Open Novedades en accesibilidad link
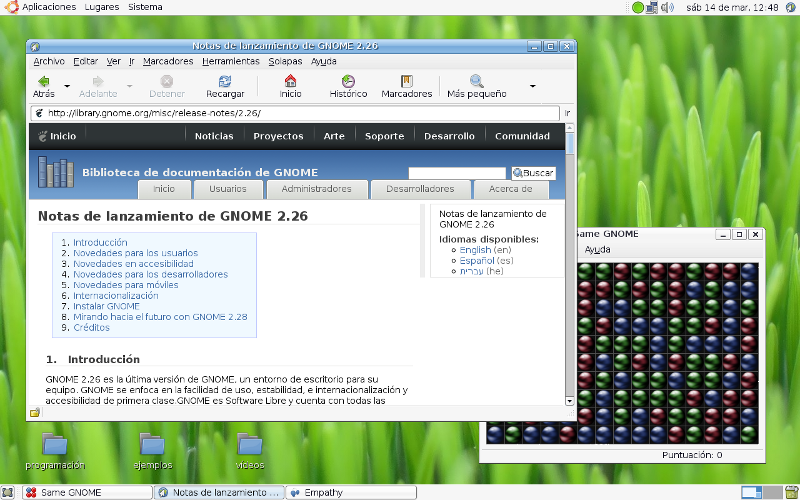The height and width of the screenshot is (500, 800). pos(133,264)
